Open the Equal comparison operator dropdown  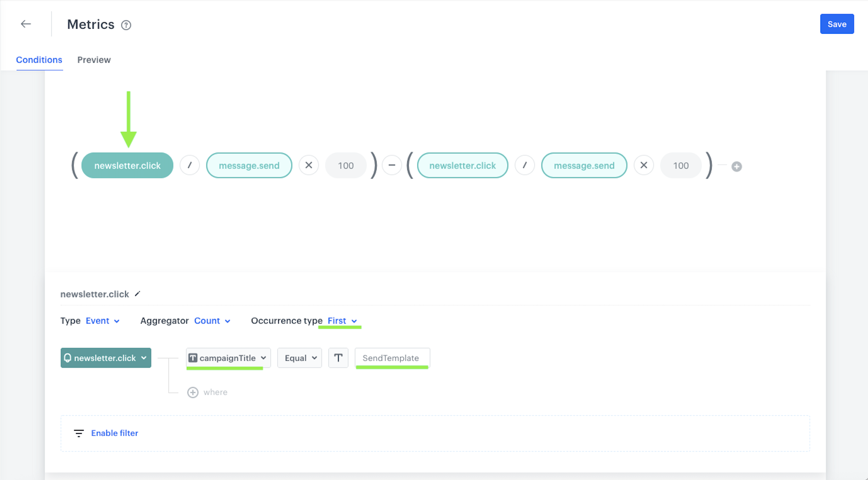click(299, 358)
